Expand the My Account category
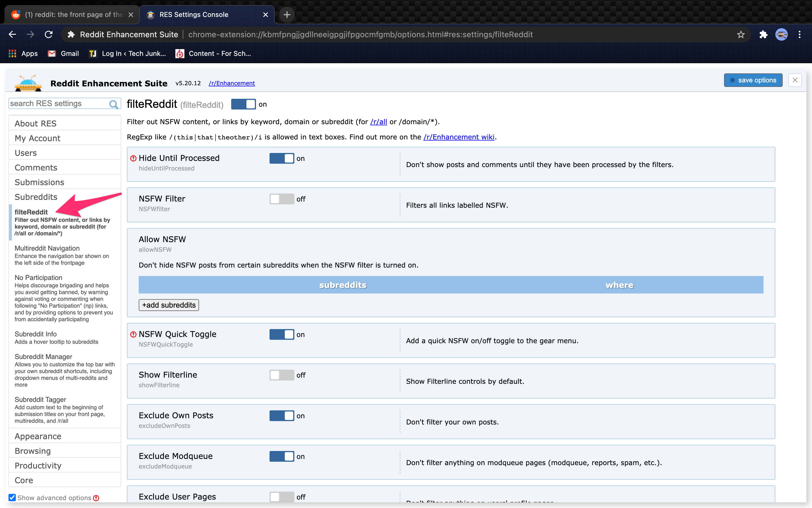The image size is (812, 508). point(65,138)
